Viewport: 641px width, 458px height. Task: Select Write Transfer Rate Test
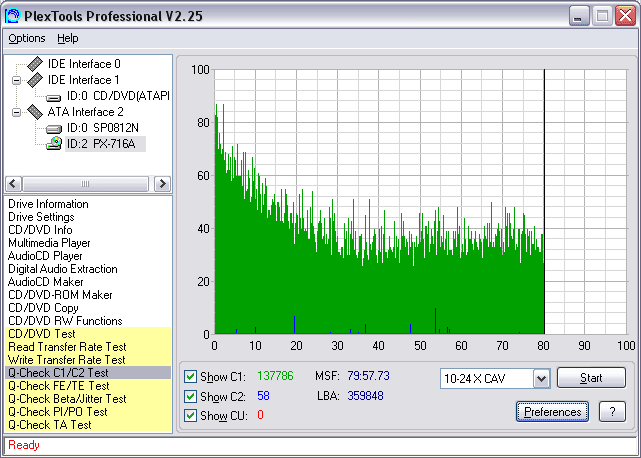pos(88,360)
